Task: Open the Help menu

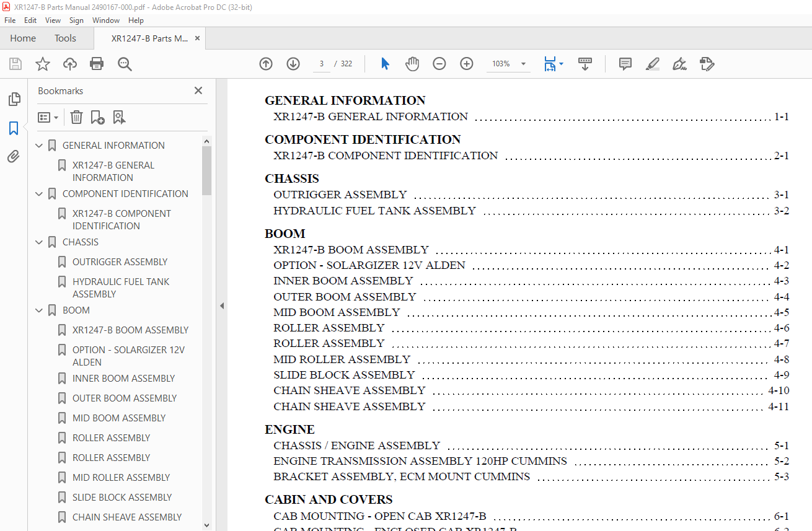Action: (136, 20)
